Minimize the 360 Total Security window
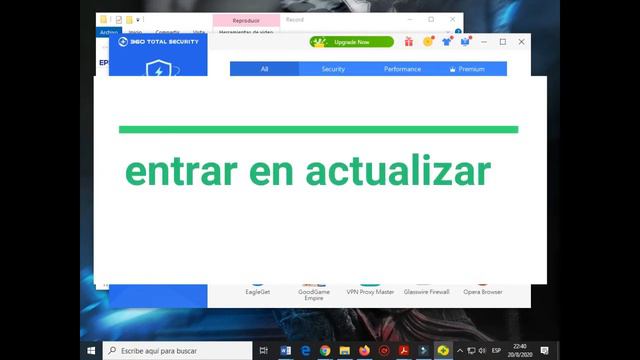The image size is (640, 360). [484, 42]
